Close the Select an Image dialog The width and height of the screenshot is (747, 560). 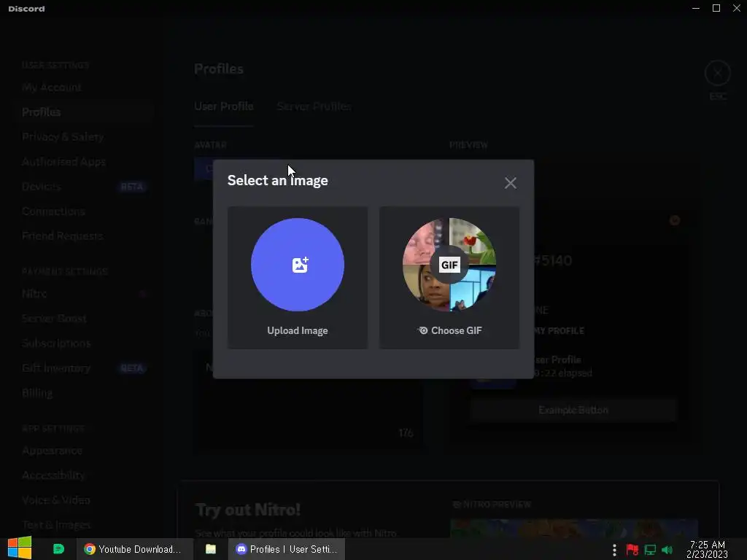(x=510, y=183)
